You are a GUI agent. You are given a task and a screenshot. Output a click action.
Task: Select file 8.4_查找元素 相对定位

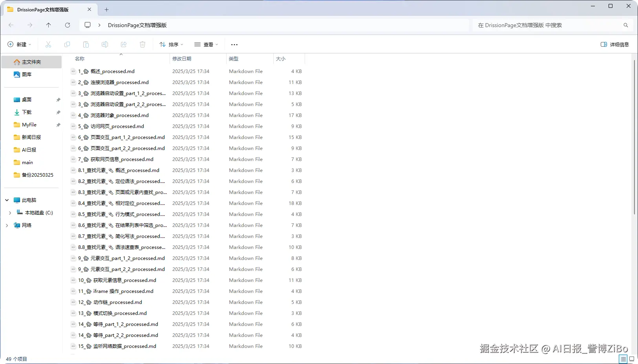point(188,203)
